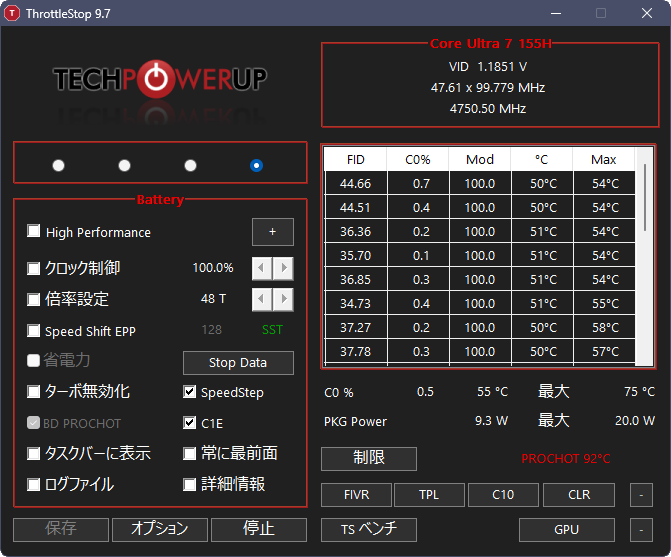Viewport: 671px width, 557px height.
Task: Click the CLR button
Action: coord(579,495)
